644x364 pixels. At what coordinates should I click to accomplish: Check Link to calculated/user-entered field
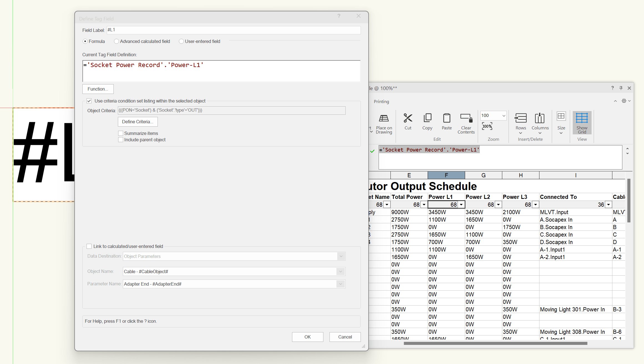coord(89,246)
